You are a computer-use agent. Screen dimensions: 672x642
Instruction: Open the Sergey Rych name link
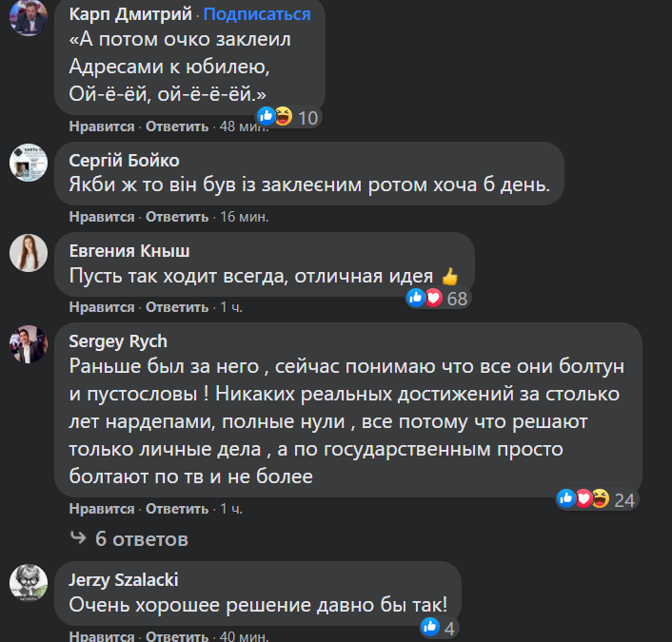pyautogui.click(x=119, y=340)
